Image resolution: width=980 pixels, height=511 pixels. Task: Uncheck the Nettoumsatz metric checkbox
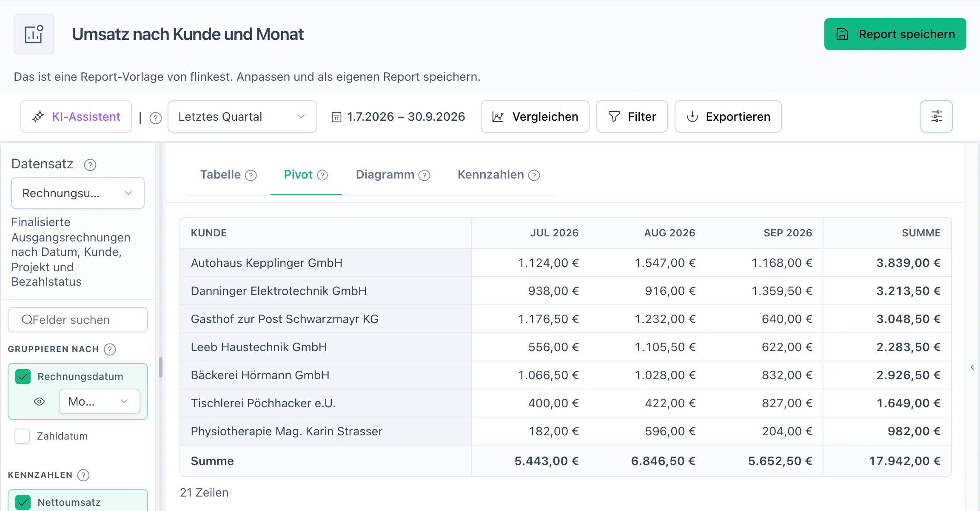[x=23, y=502]
